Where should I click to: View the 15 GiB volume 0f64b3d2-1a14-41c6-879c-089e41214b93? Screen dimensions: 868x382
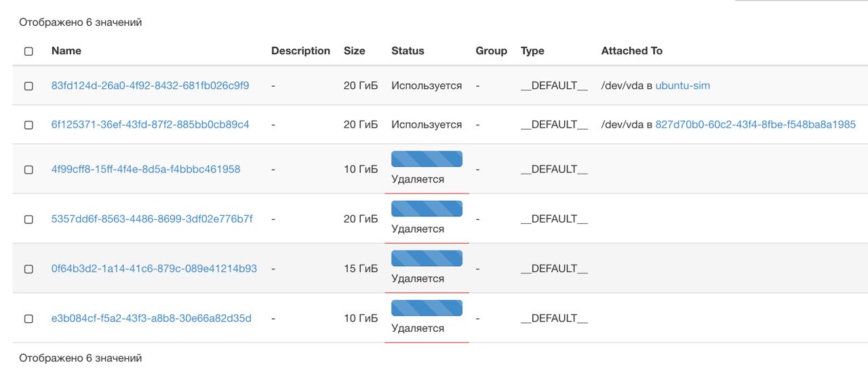(154, 268)
